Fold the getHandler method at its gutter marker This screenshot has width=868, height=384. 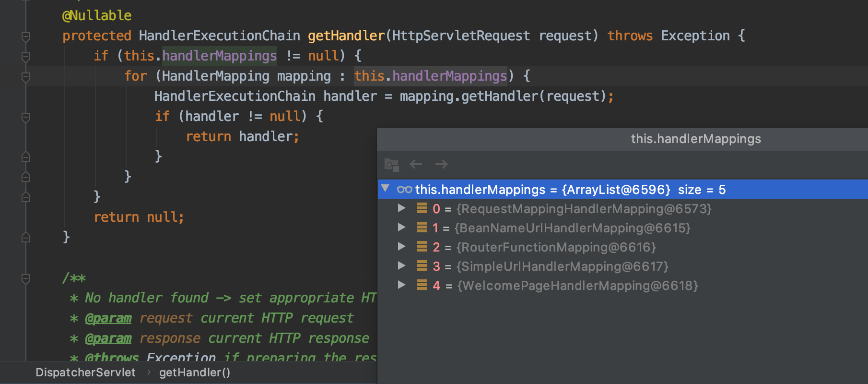(26, 36)
